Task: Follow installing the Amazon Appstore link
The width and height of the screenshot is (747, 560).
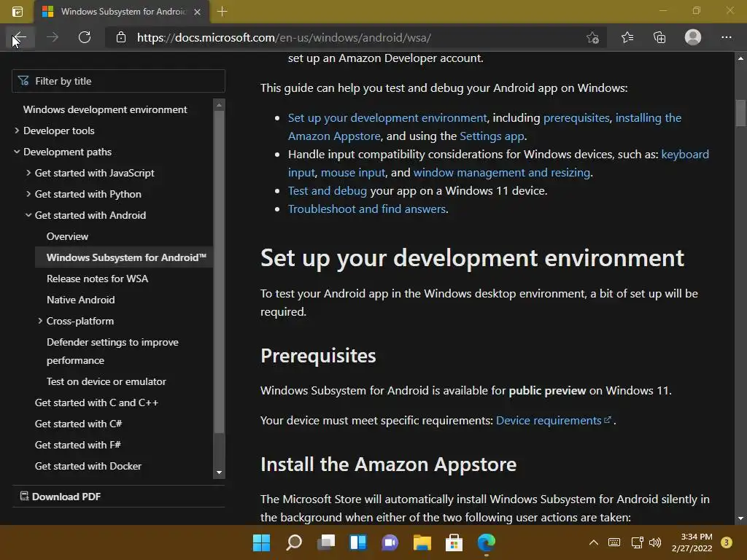Action: (x=649, y=117)
